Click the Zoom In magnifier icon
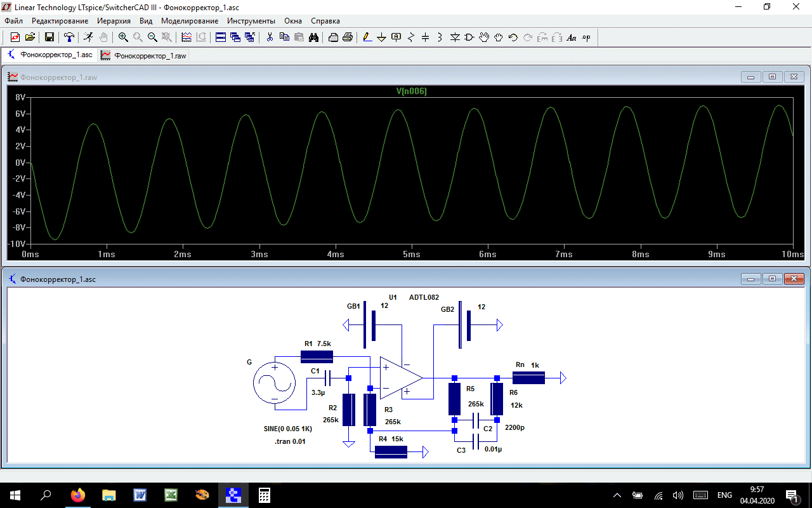 tap(123, 37)
